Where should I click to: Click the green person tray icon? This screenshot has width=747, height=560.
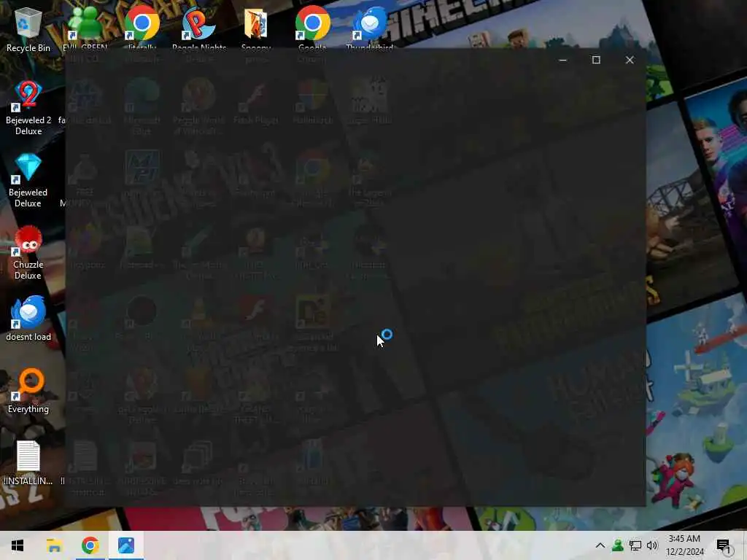click(x=618, y=545)
